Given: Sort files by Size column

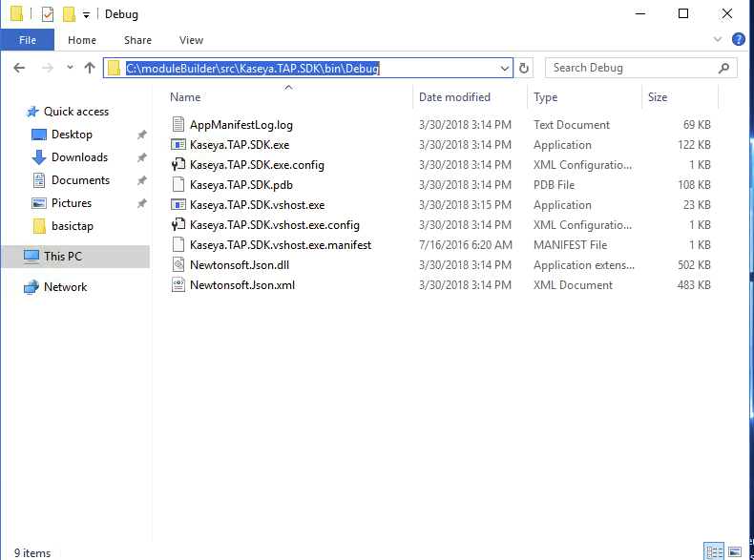Looking at the screenshot, I should coord(658,97).
